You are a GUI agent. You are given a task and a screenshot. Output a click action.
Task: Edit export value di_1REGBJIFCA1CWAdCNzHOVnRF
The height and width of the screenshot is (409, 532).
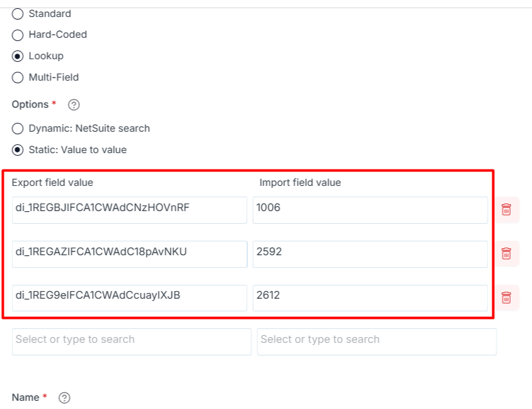(x=130, y=210)
